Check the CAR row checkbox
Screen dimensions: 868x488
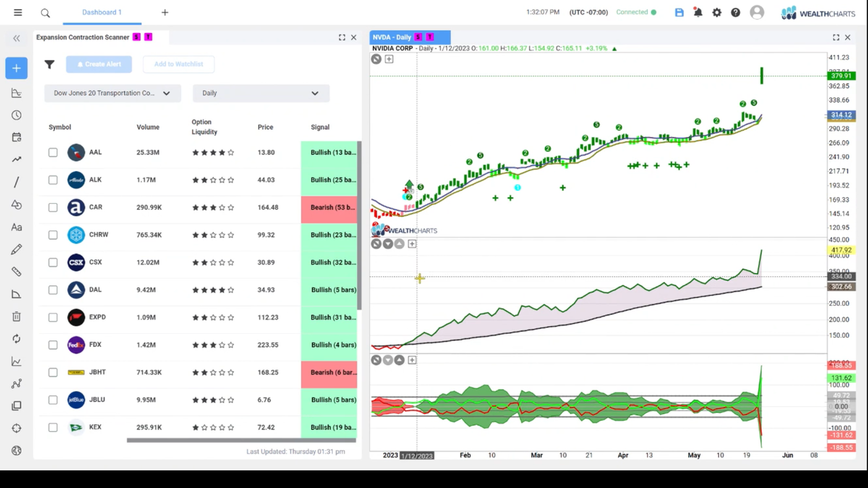(53, 208)
